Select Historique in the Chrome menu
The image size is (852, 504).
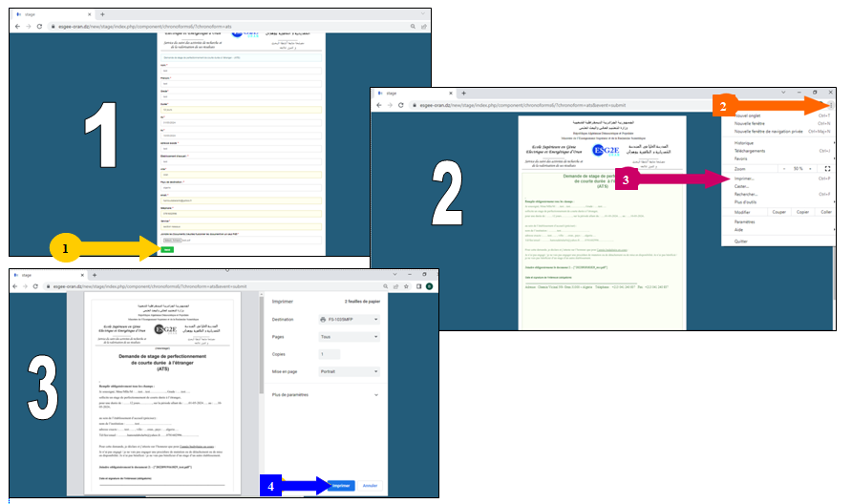[744, 142]
